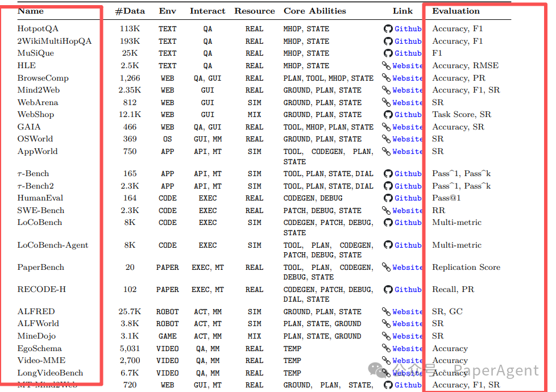Click the GitHub icon in the HotpotQA row

388,29
